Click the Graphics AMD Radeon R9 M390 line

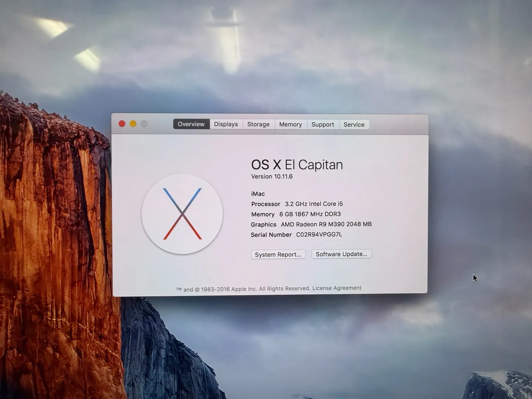(x=311, y=224)
